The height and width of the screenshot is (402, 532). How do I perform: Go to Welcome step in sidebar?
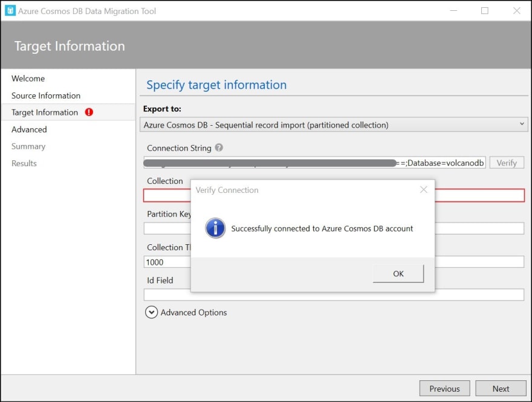pyautogui.click(x=28, y=79)
